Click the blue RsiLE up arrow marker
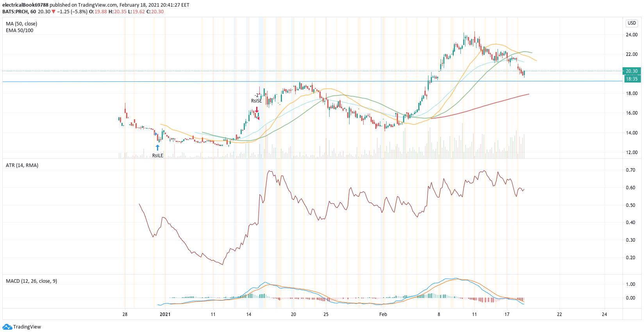 (157, 147)
